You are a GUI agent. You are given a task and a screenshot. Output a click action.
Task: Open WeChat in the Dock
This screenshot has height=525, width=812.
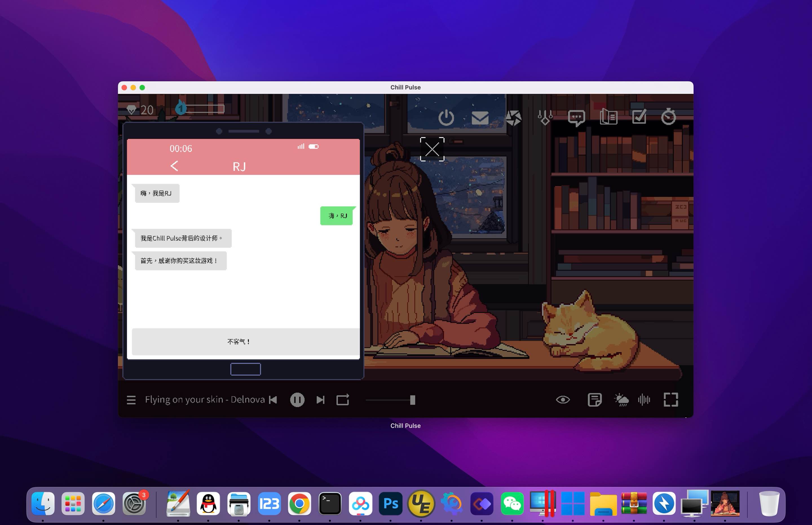[x=512, y=503]
